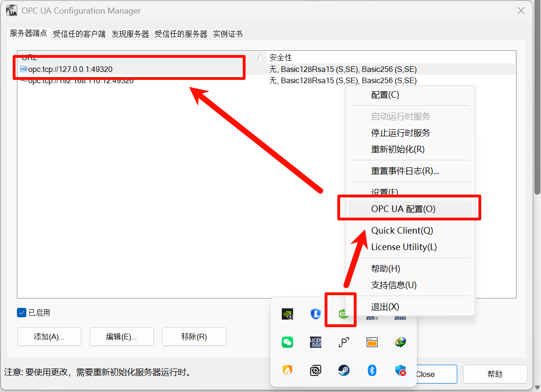Select OPC UA 配置(O) in context menu
541x392 pixels.
[x=403, y=209]
